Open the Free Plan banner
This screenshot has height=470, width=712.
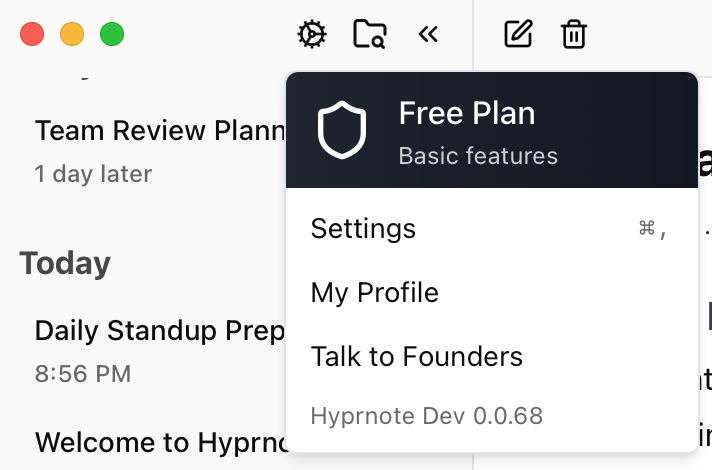click(492, 130)
